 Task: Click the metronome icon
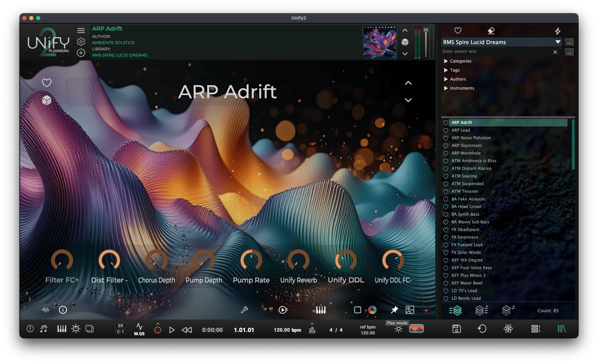pyautogui.click(x=312, y=329)
